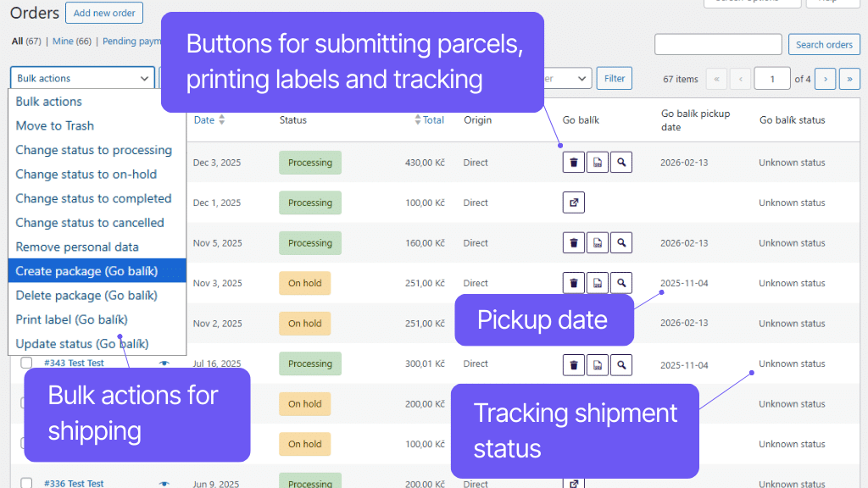Open order #336 Test Test link
Screen dimensions: 868x488
[74, 483]
